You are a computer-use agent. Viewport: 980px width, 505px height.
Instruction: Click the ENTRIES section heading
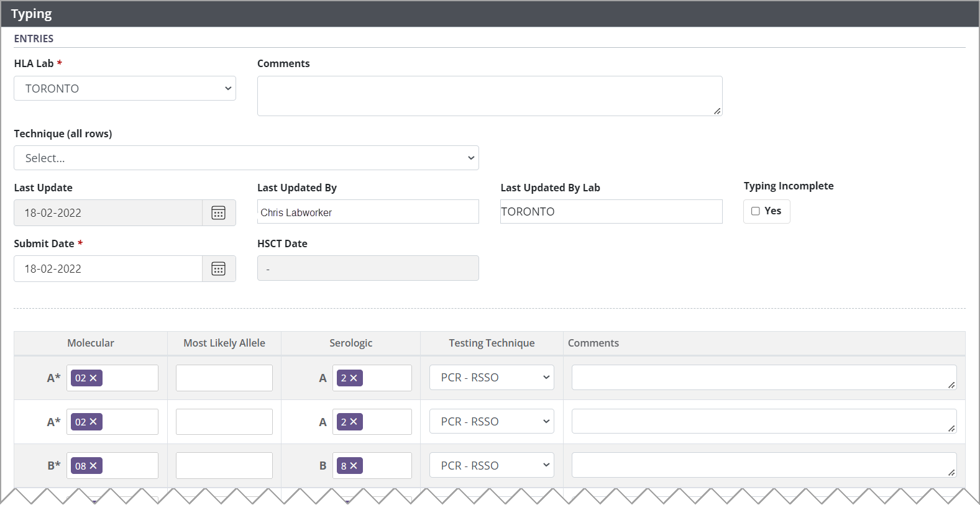(x=34, y=39)
